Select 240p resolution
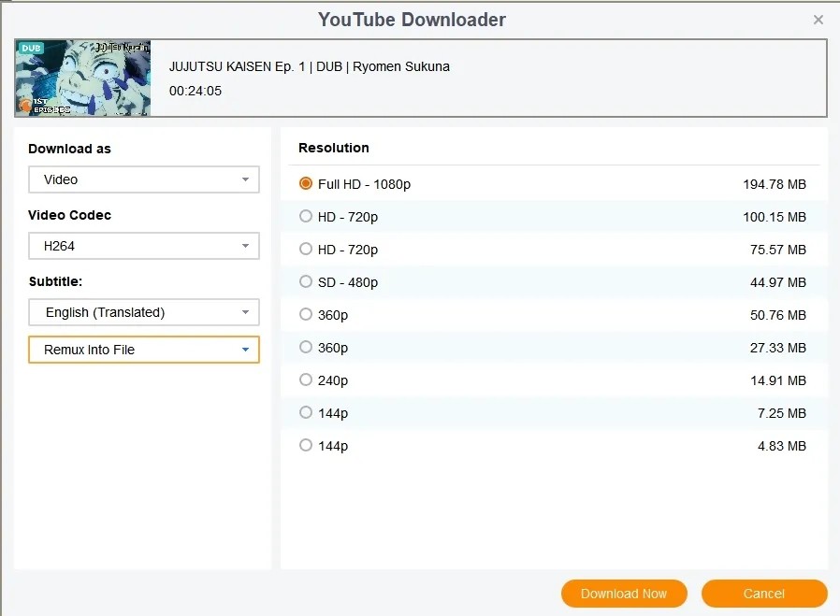This screenshot has height=616, width=840. [305, 380]
